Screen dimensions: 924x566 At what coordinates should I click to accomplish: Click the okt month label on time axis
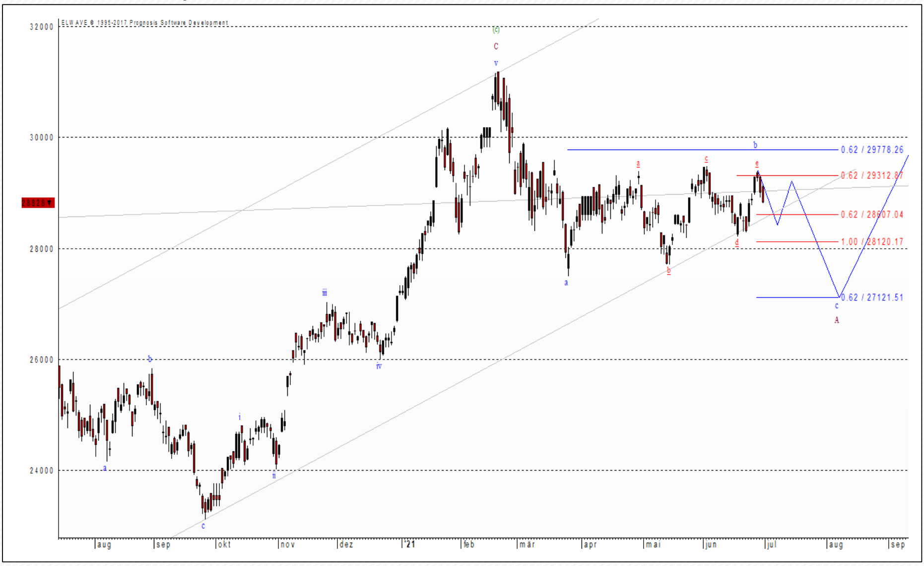(224, 545)
